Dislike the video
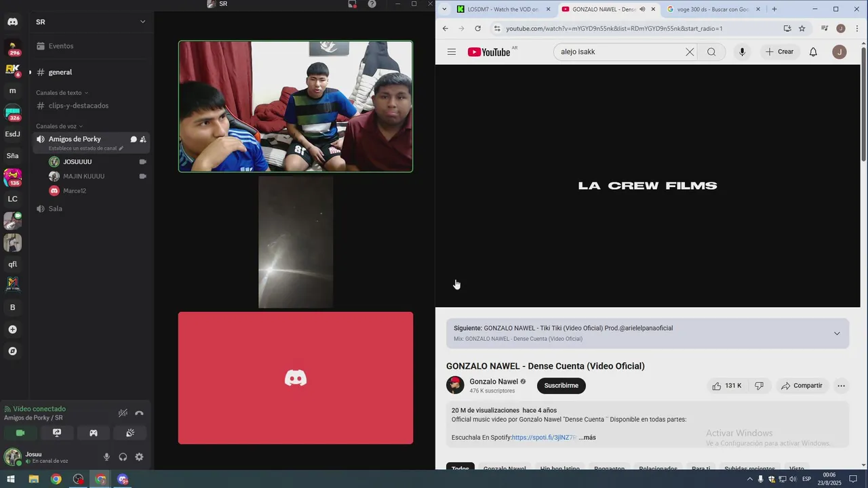Image resolution: width=868 pixels, height=488 pixels. tap(759, 386)
